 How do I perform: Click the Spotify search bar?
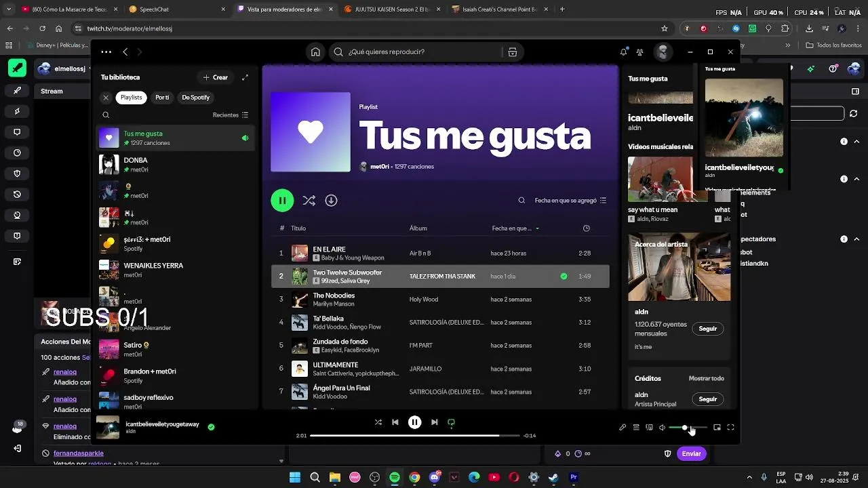coord(426,52)
